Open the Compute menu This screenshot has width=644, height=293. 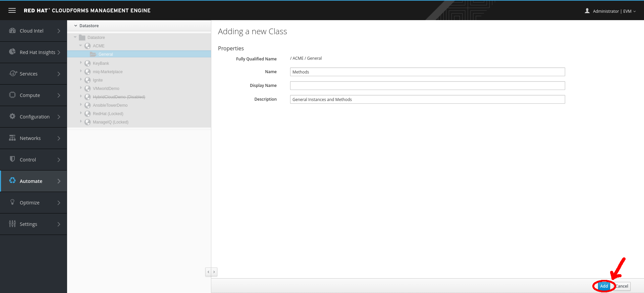click(34, 95)
